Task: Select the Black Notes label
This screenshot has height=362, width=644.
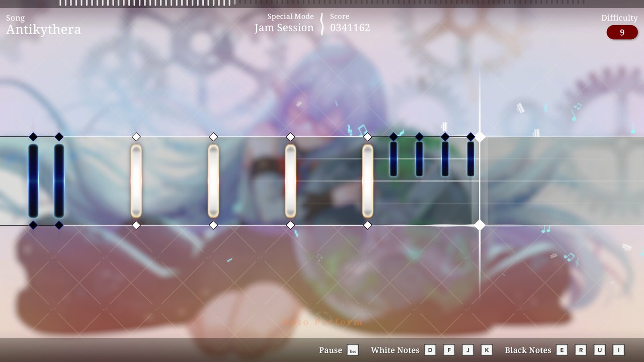Action: (528, 350)
